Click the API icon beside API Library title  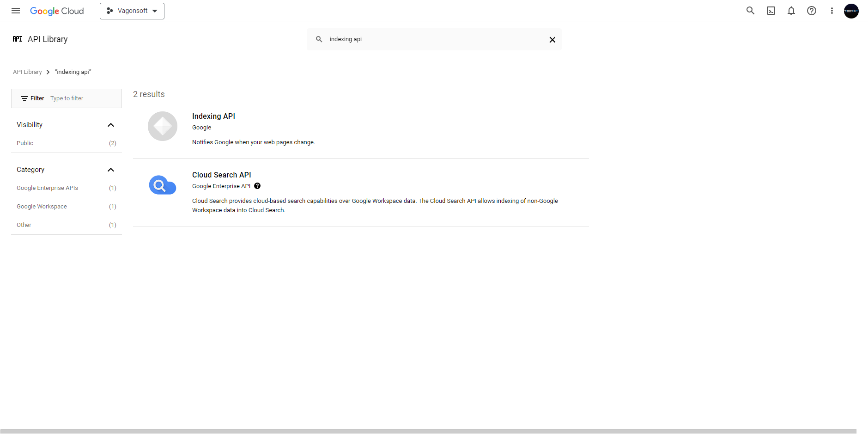[18, 39]
